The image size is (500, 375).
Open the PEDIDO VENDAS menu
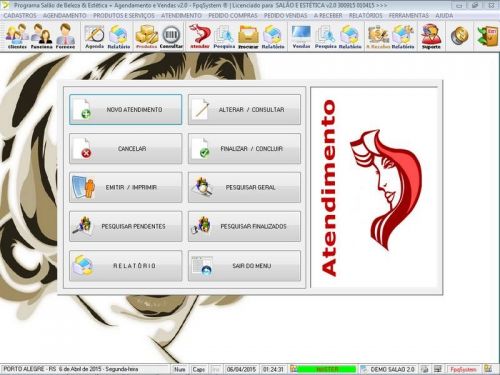click(286, 16)
